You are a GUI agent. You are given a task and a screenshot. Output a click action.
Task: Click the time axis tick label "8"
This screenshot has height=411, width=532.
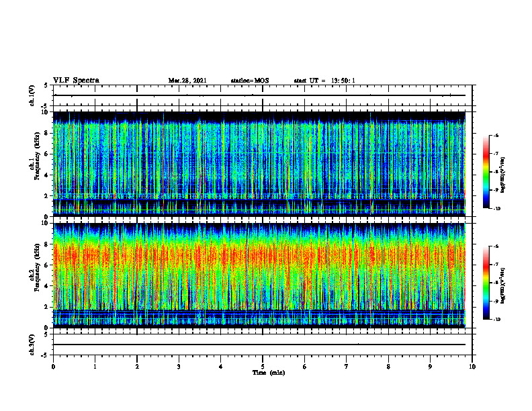tap(388, 367)
